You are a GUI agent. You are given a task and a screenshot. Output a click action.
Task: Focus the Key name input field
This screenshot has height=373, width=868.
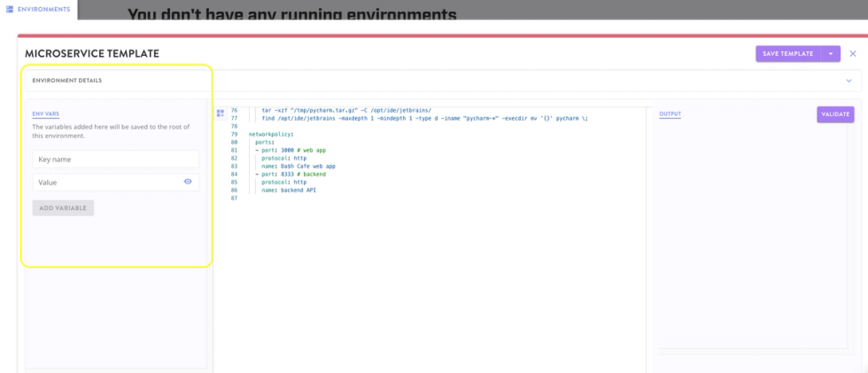[116, 159]
